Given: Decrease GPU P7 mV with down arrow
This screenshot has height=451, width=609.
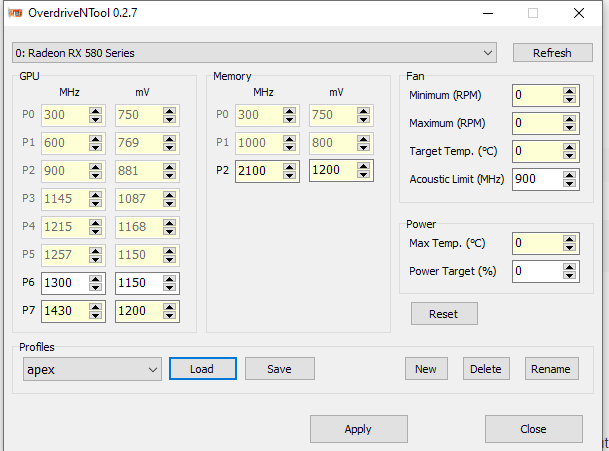Looking at the screenshot, I should pyautogui.click(x=169, y=315).
